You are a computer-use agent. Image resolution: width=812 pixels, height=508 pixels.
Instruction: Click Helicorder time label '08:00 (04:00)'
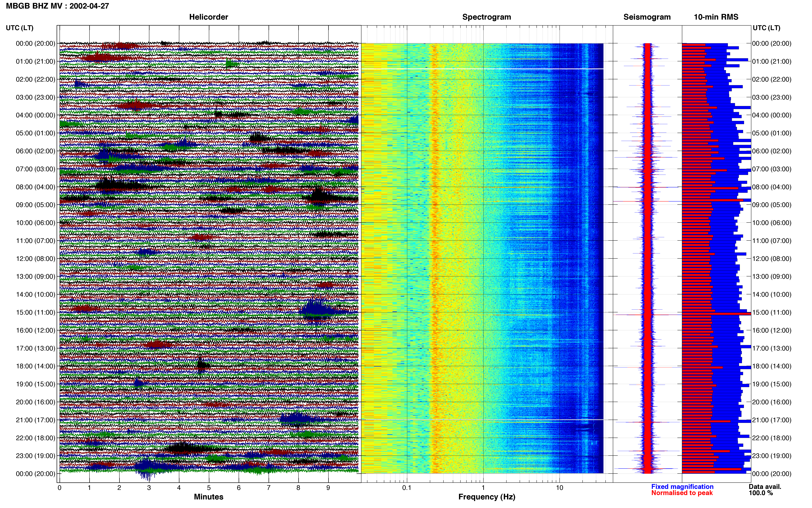[x=36, y=187]
